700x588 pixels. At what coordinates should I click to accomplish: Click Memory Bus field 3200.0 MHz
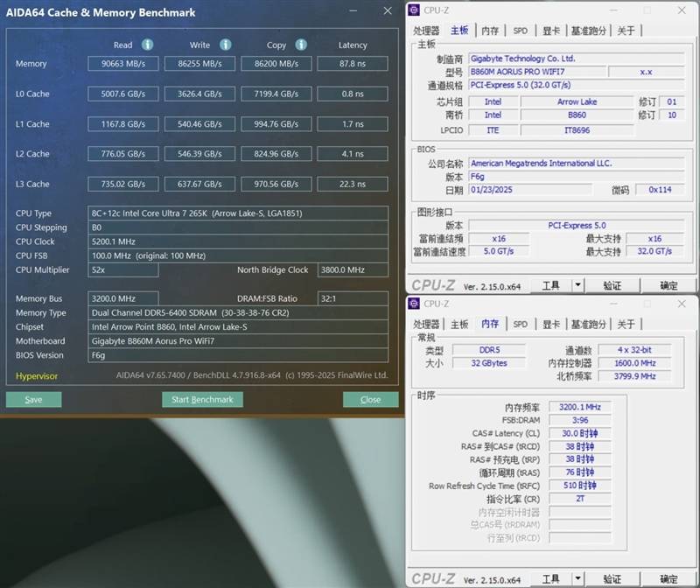pyautogui.click(x=123, y=298)
